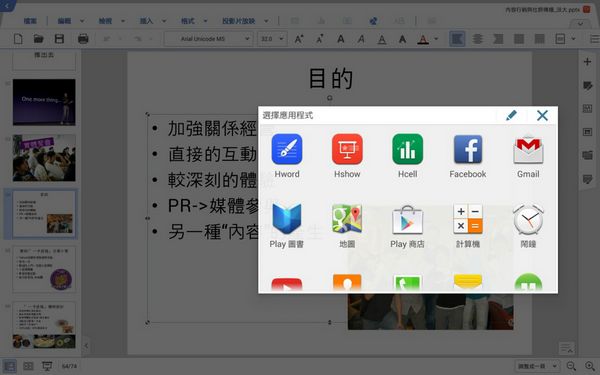Click the slide title 目的
The width and height of the screenshot is (600, 375).
(x=330, y=78)
